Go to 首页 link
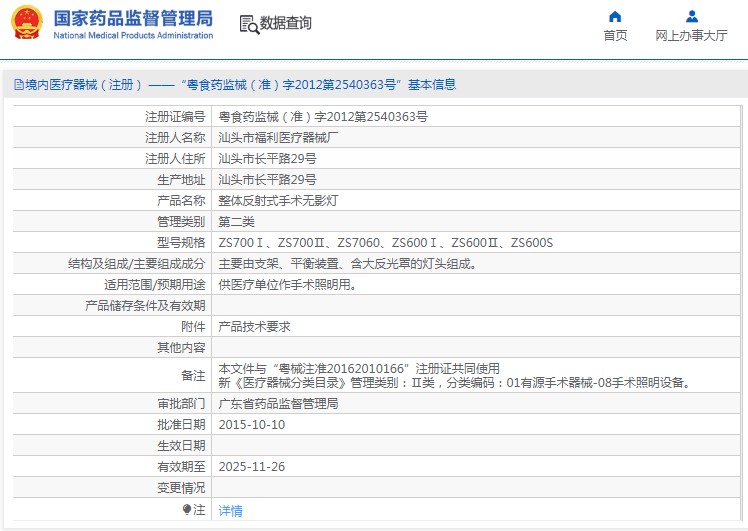748x531 pixels. (x=615, y=35)
